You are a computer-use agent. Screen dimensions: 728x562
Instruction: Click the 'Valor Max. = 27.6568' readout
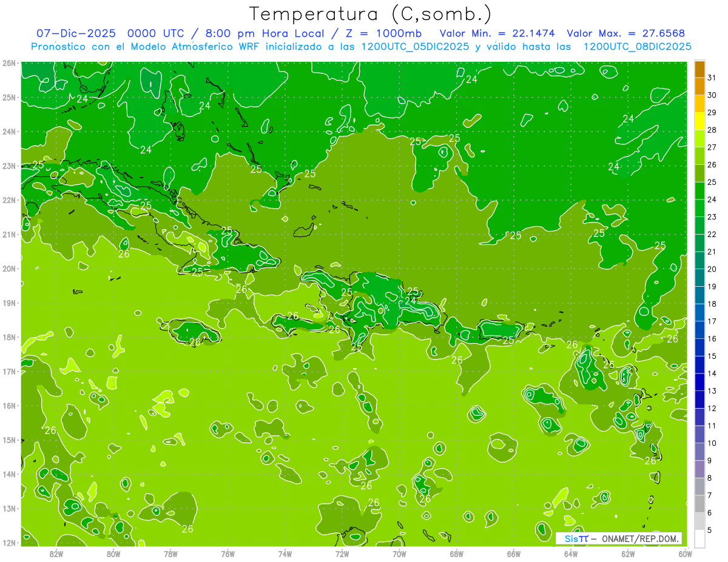click(x=626, y=33)
